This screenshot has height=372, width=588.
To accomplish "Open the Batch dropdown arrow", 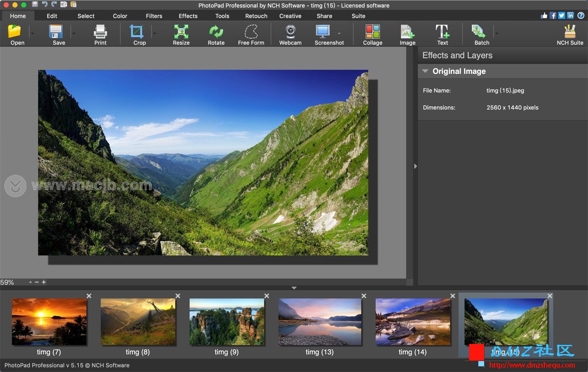I will pyautogui.click(x=496, y=33).
